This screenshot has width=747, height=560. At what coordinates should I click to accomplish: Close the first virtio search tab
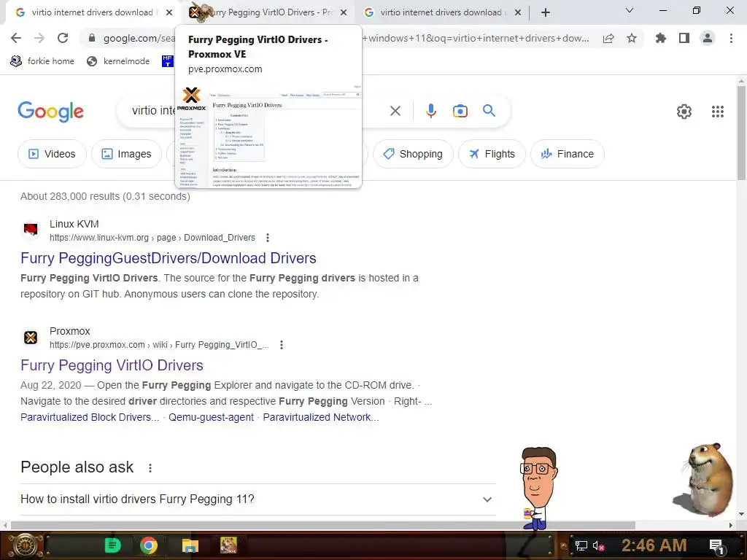pos(169,12)
